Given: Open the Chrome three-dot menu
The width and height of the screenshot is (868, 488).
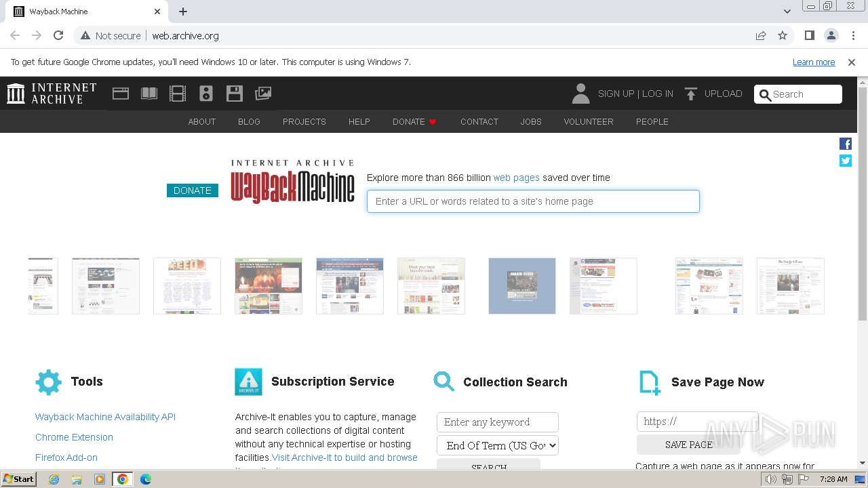Looking at the screenshot, I should (853, 36).
